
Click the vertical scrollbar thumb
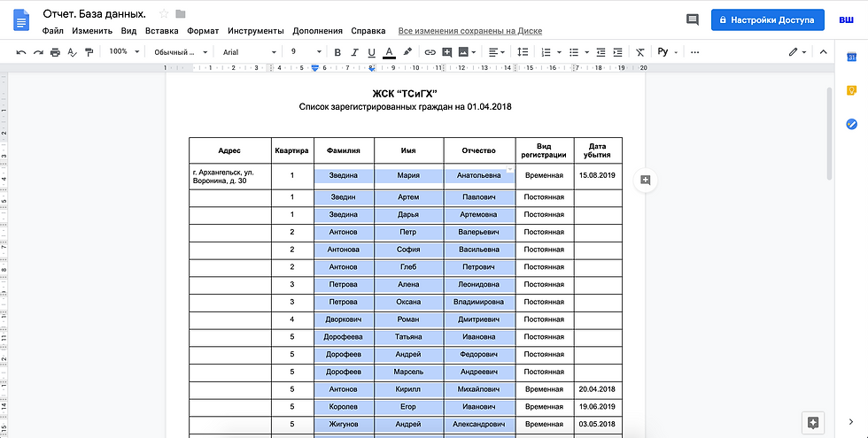[829, 134]
